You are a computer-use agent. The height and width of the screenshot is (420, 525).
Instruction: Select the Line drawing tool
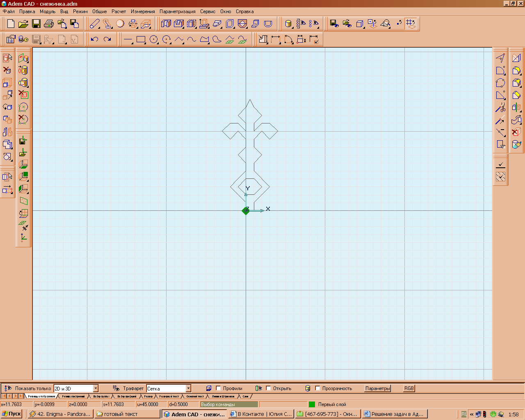128,39
